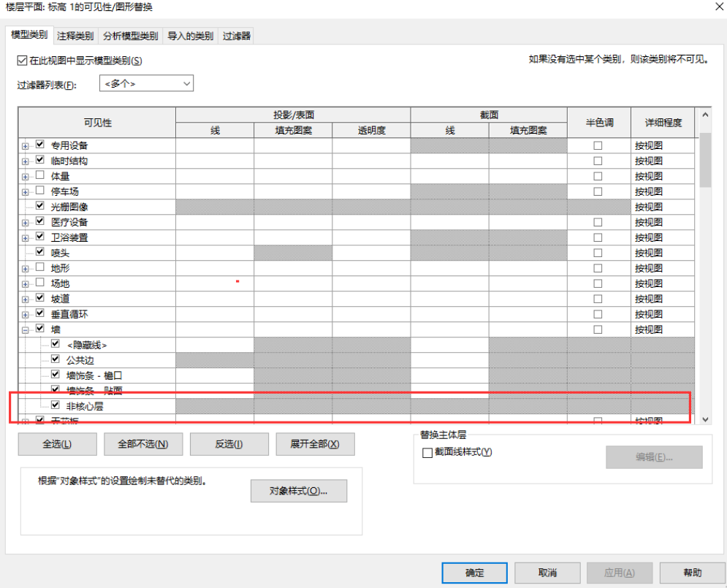Click 可见性 column header
This screenshot has width=727, height=588.
[x=97, y=123]
